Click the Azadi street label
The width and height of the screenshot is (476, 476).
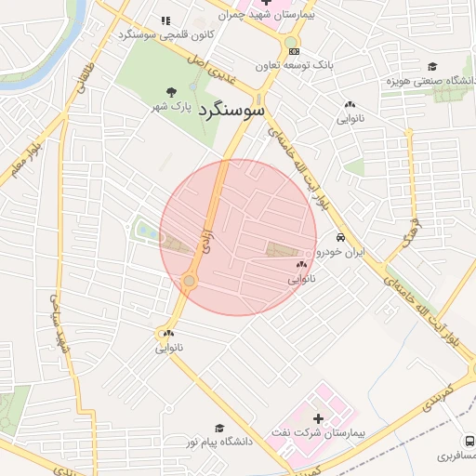[208, 242]
